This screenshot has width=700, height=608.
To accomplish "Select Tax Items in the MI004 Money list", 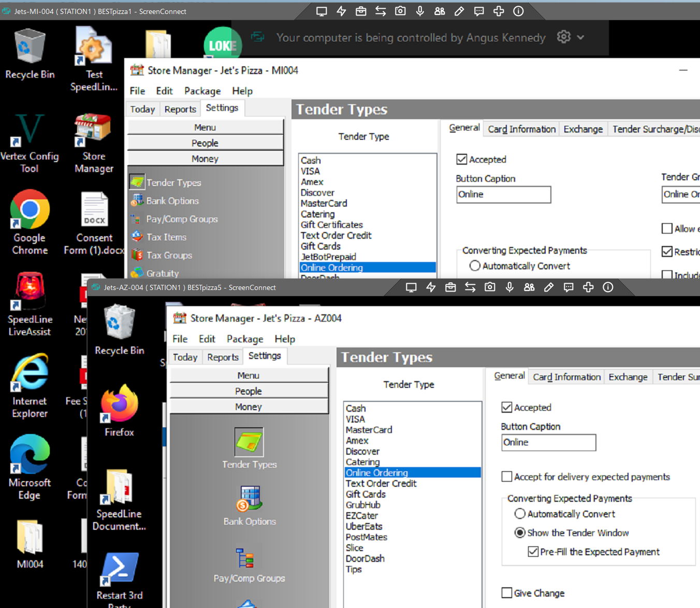I will [166, 237].
